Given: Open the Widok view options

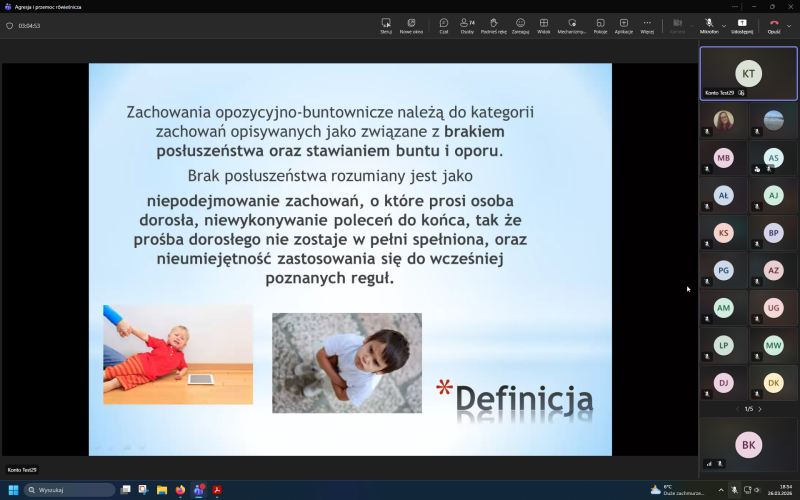Looking at the screenshot, I should click(544, 24).
